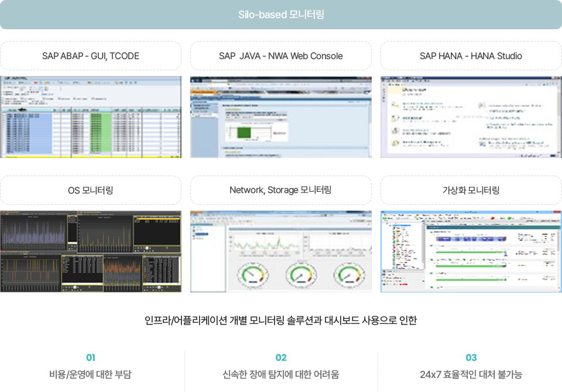Click the text 신속한 장애 탐지에 대한 어려움
The image size is (562, 392).
click(280, 374)
